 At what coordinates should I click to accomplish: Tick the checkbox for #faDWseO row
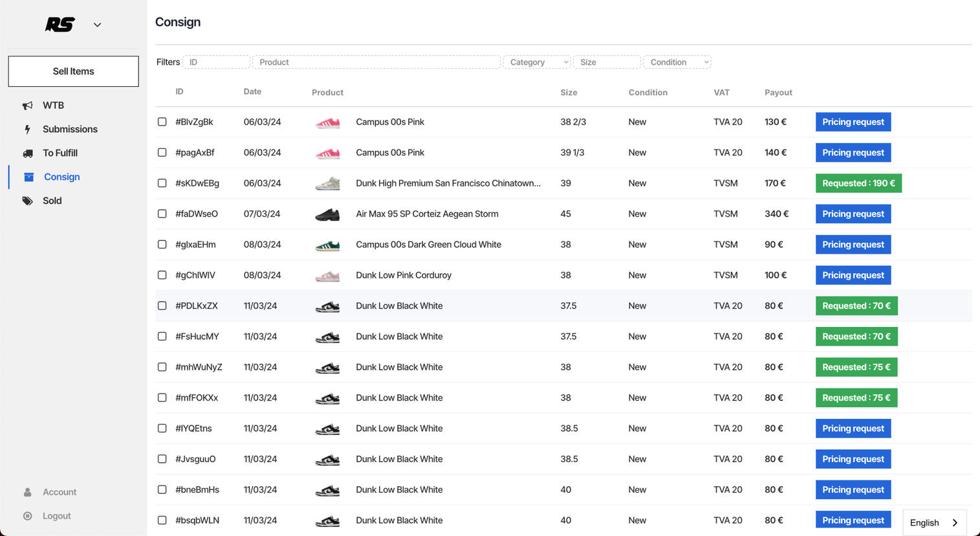coord(162,214)
